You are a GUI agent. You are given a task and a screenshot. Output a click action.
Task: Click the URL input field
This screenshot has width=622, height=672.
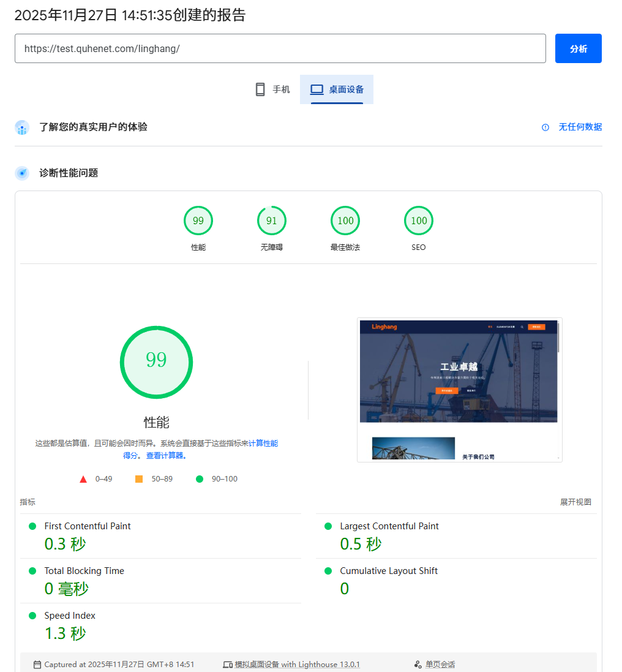pos(280,48)
